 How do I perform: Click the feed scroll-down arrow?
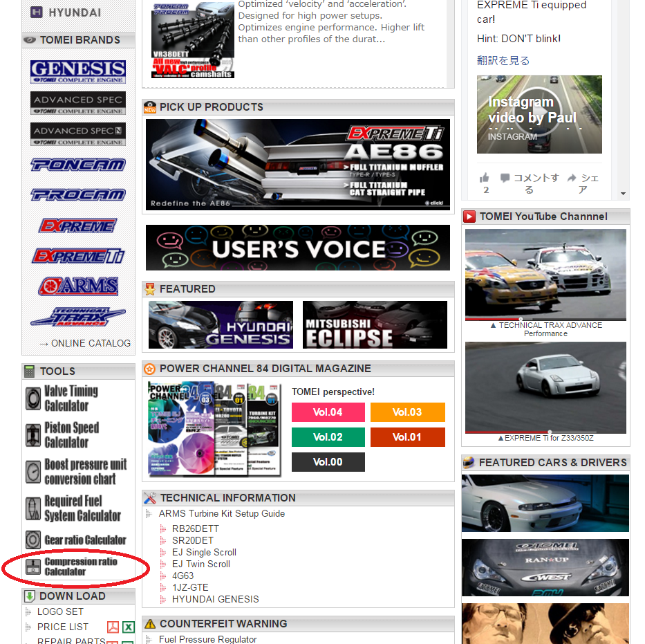pos(623,194)
